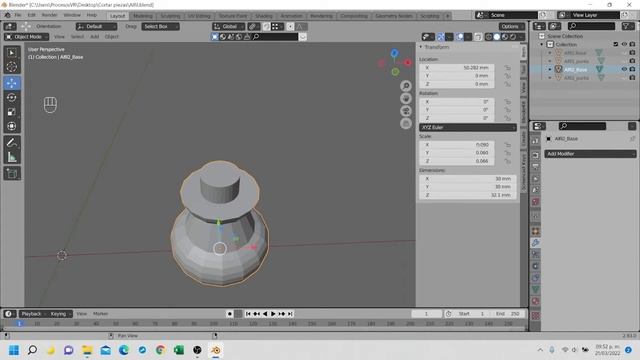Open the Modifier properties wrench tab
640x360 pixels.
pos(536,243)
